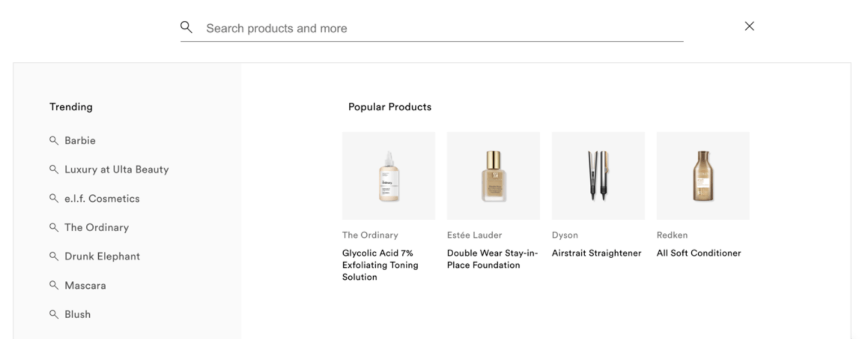Open Double Wear Stay-in-Place Foundation title link
The image size is (868, 339).
point(492,259)
